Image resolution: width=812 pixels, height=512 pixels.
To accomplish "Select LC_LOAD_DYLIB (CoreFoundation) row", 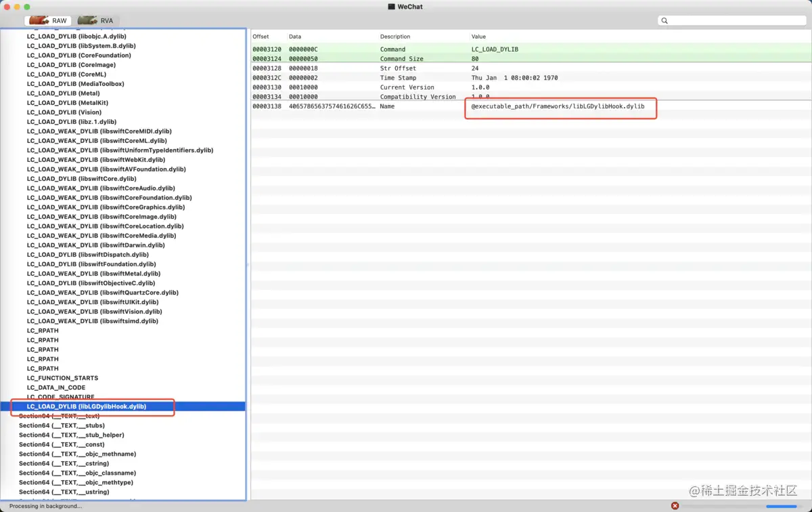I will (79, 56).
